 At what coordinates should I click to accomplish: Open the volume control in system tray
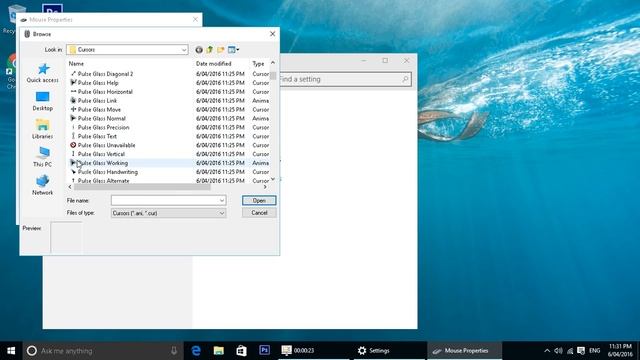[558, 351]
